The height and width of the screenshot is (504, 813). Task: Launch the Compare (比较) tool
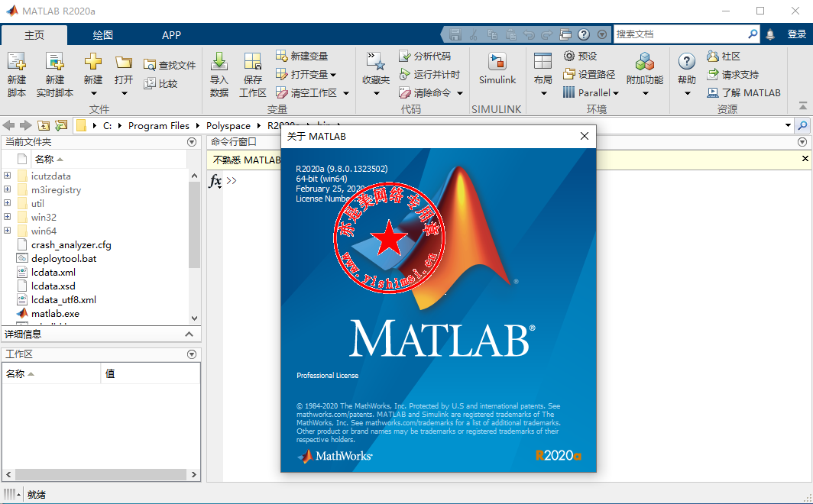(x=160, y=83)
